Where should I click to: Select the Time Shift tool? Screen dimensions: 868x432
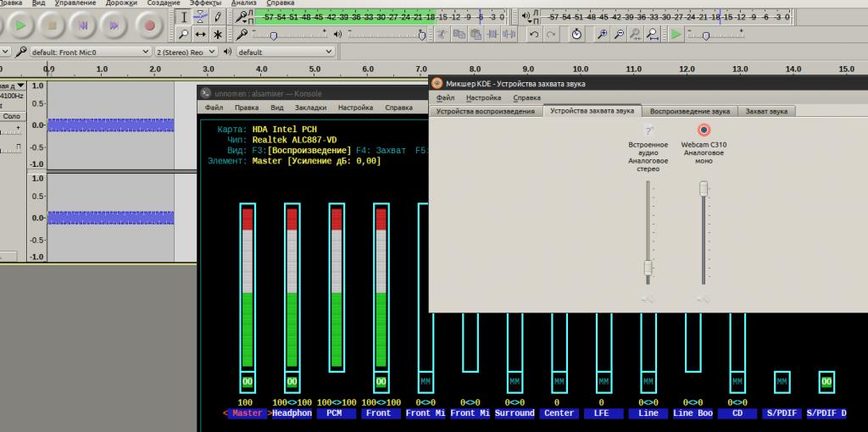[201, 34]
